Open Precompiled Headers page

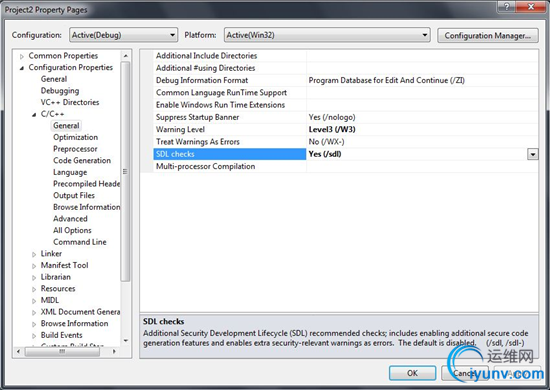pos(86,183)
